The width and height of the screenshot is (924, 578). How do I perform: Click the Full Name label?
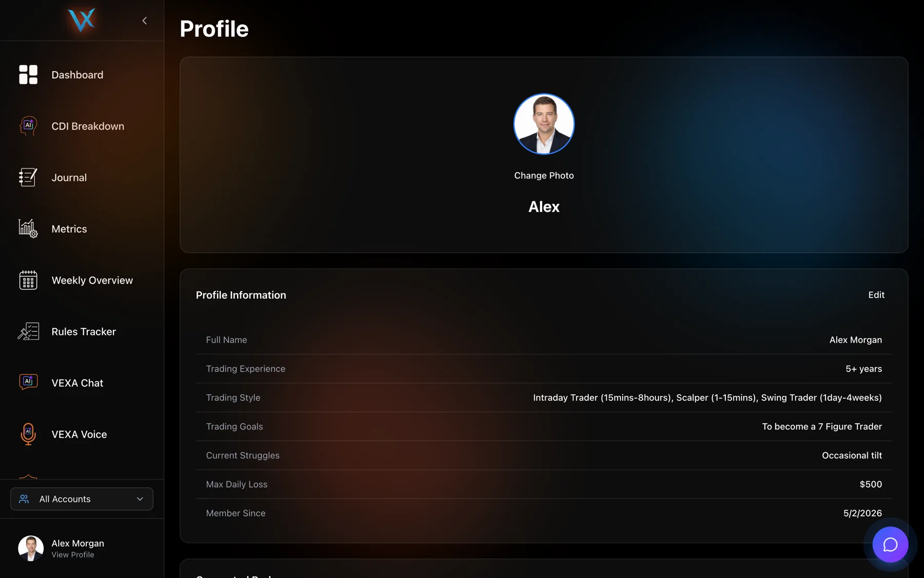[x=226, y=340]
